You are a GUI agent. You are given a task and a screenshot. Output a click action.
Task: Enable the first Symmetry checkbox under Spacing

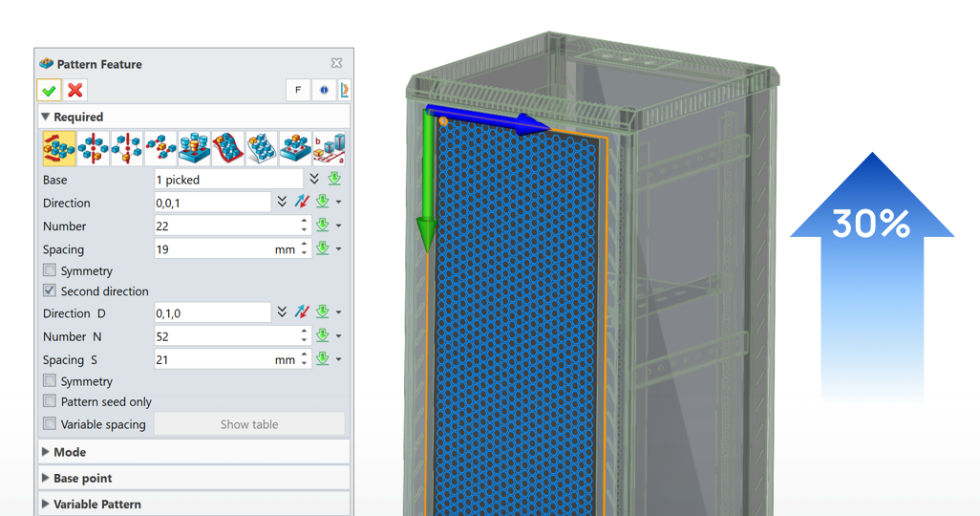(50, 271)
